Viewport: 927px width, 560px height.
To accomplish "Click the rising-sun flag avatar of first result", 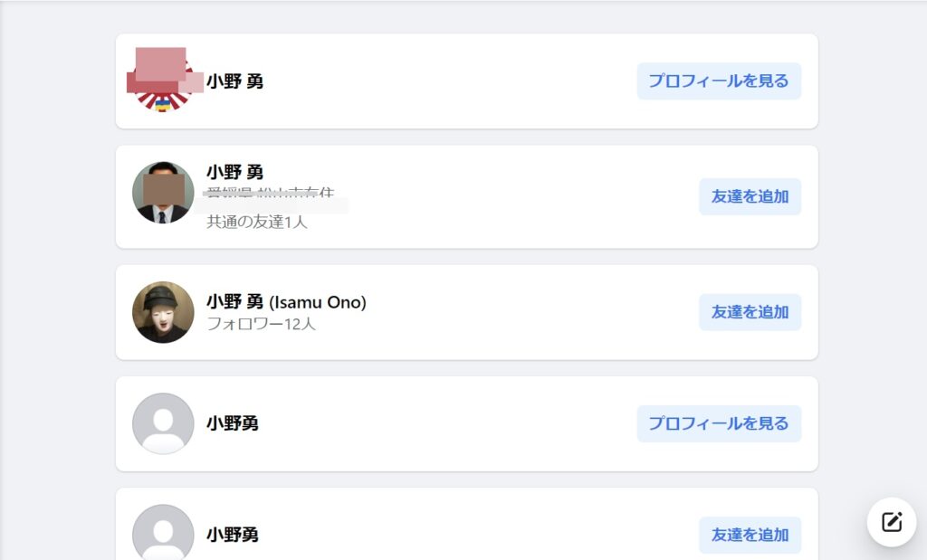I will pyautogui.click(x=163, y=81).
